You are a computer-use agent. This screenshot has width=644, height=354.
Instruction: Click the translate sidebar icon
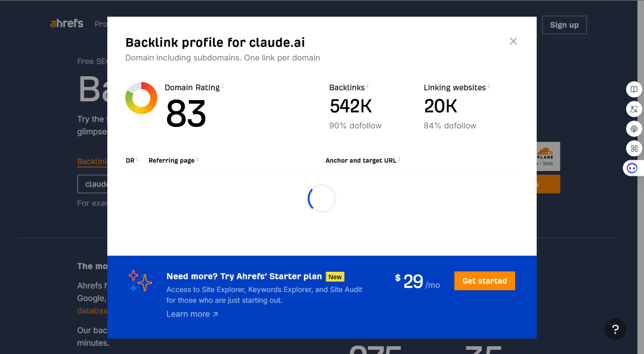(634, 109)
